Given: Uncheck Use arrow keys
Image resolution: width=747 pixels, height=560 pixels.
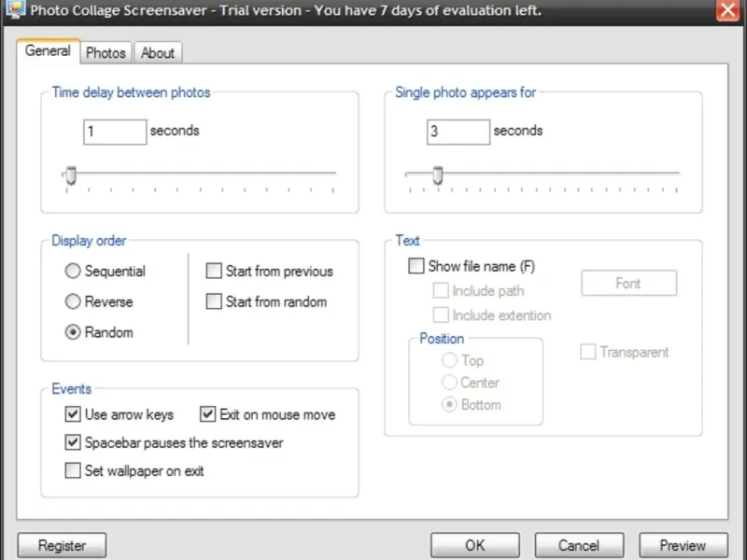Looking at the screenshot, I should (x=73, y=414).
